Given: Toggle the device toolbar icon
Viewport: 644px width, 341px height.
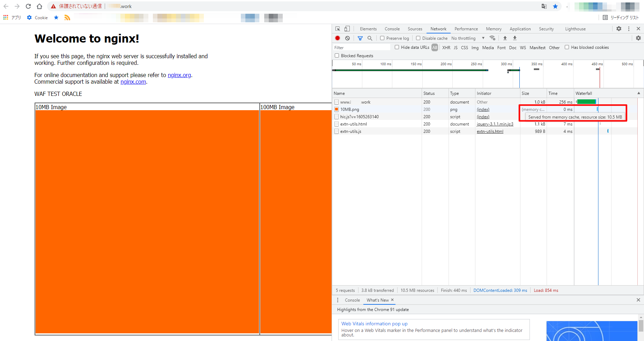Looking at the screenshot, I should [x=347, y=29].
